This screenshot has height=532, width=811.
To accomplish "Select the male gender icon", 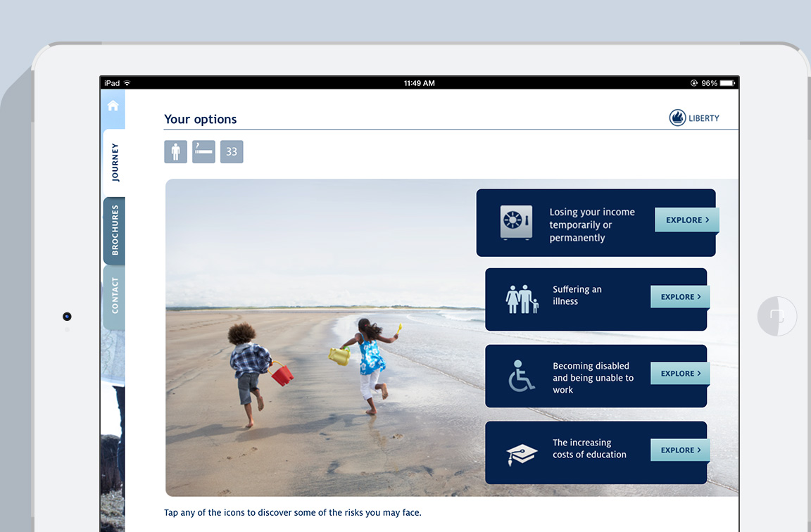I will point(175,152).
